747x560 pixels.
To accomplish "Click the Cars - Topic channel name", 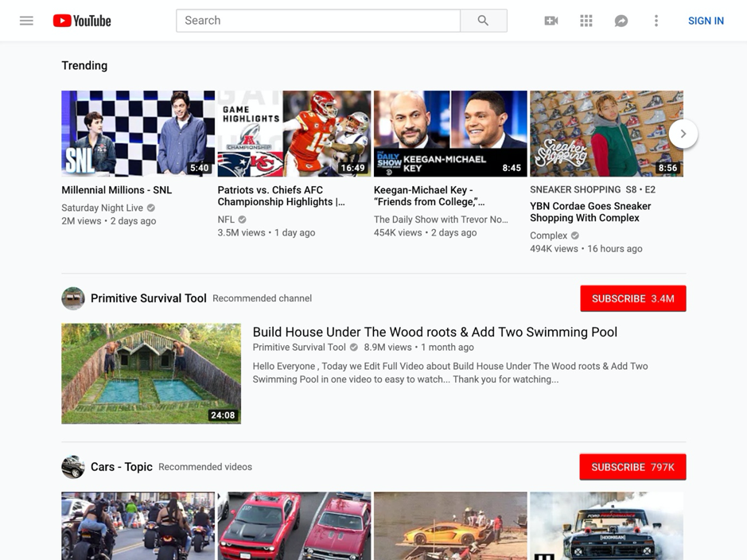I will pos(121,467).
